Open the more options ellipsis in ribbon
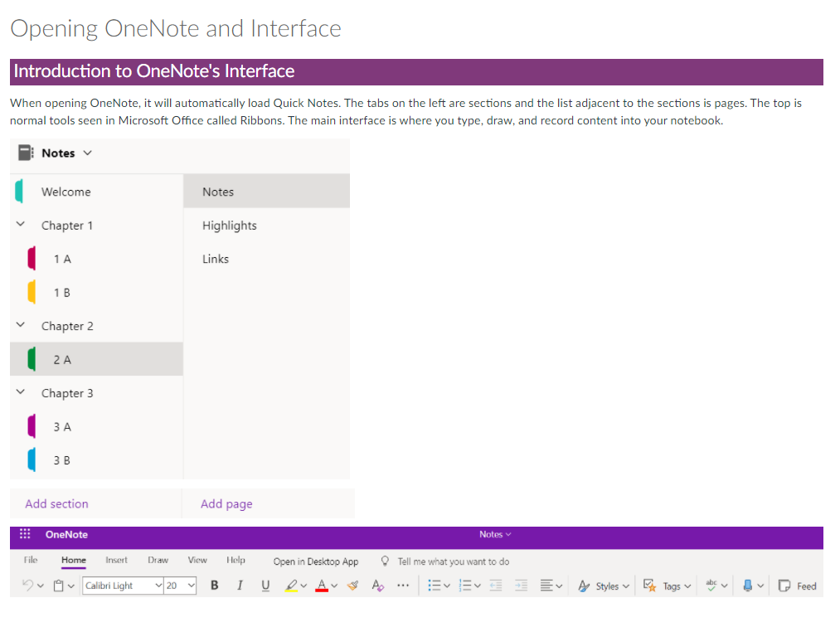Screen dimensions: 840x627 (403, 586)
